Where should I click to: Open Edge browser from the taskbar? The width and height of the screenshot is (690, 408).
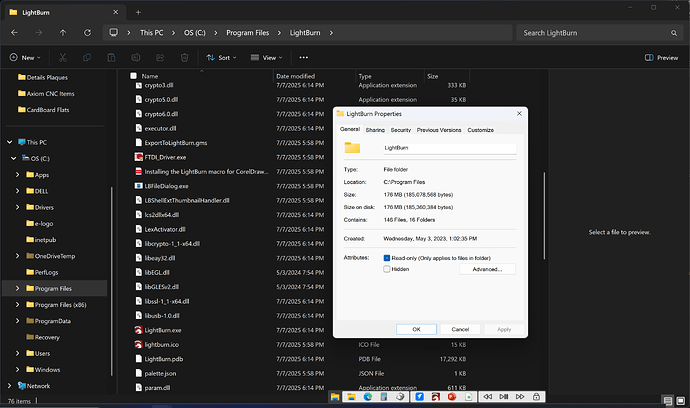tap(367, 397)
